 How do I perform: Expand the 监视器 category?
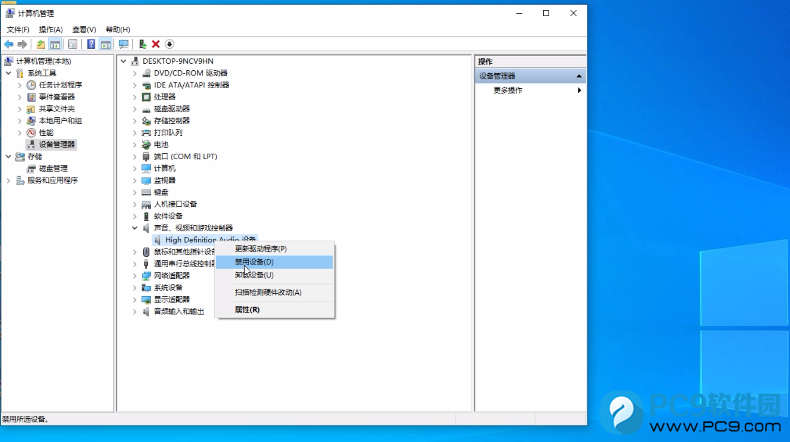[x=135, y=180]
